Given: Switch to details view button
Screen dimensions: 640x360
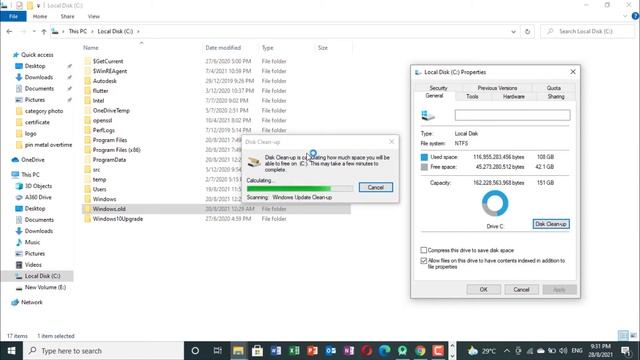Looking at the screenshot, I should [x=623, y=336].
